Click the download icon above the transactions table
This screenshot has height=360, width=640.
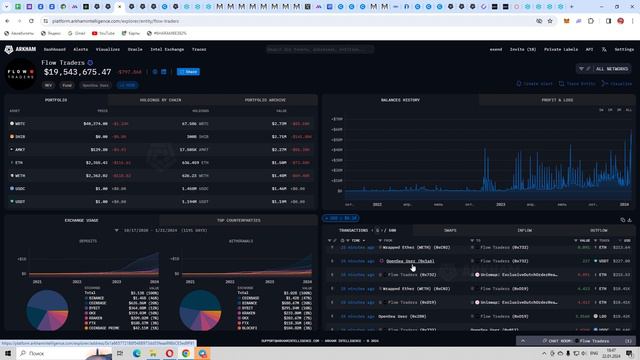(630, 220)
